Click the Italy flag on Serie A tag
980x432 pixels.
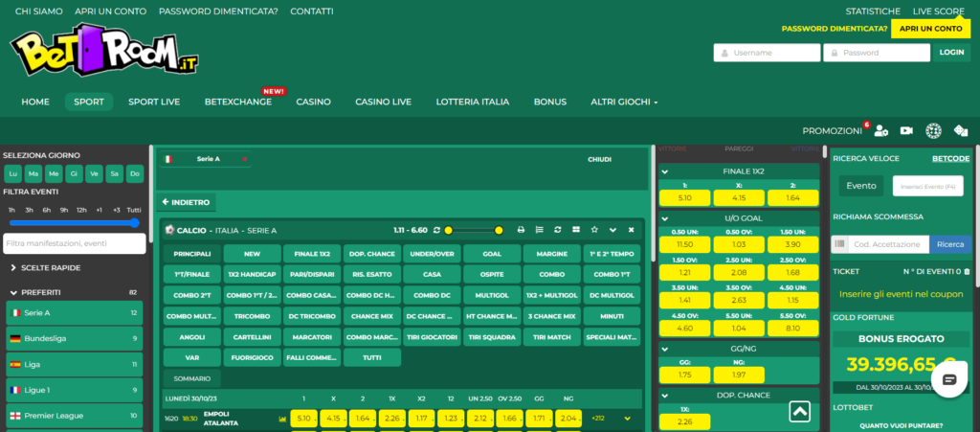point(167,159)
